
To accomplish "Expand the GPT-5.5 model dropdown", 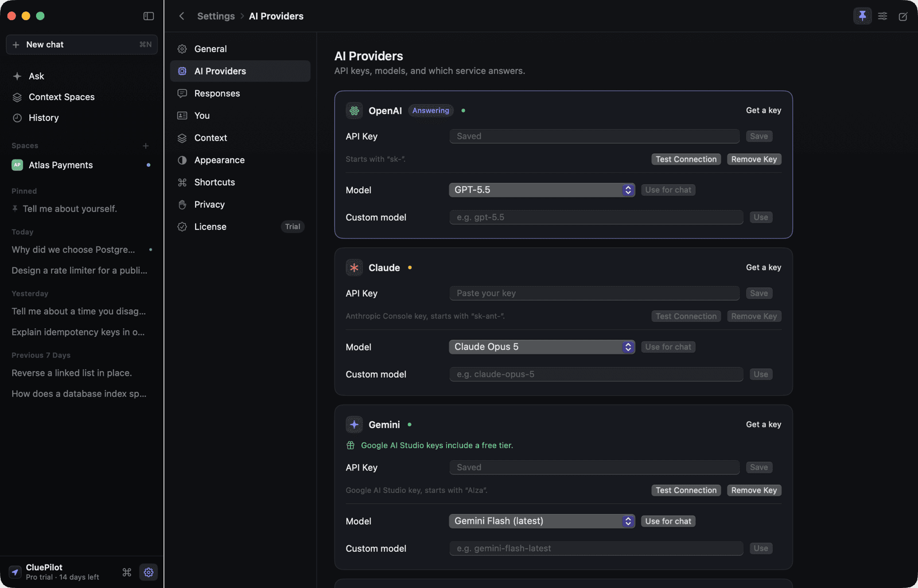I will (542, 190).
